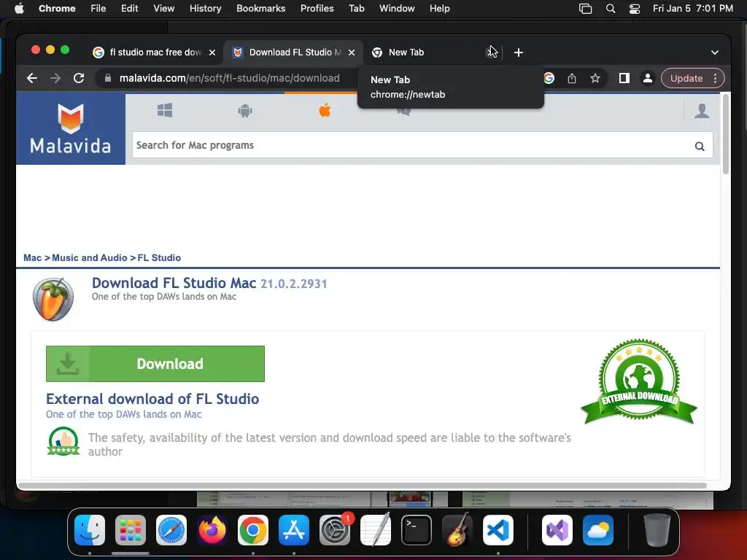Click the screen mirroring menu bar icon

click(586, 9)
